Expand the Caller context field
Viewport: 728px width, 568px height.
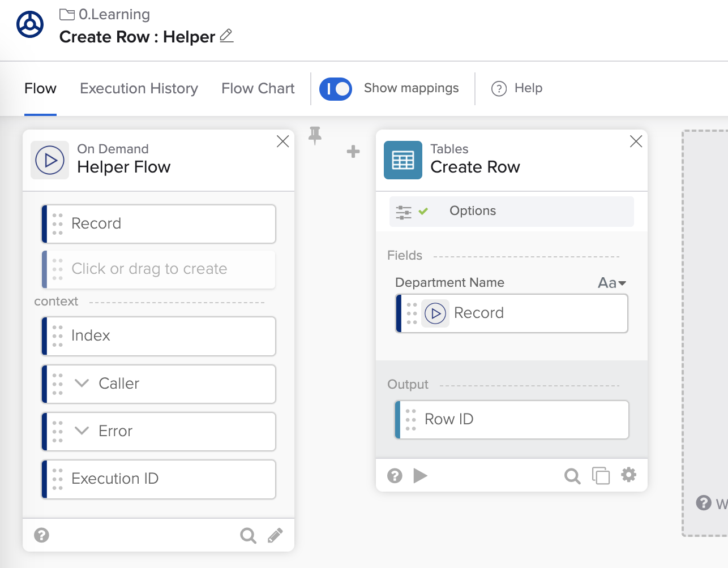tap(81, 384)
